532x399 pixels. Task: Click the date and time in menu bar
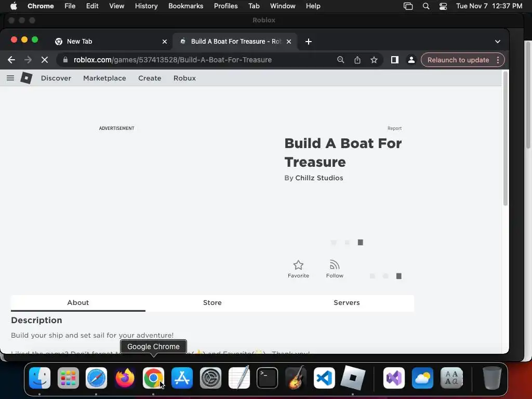(489, 6)
